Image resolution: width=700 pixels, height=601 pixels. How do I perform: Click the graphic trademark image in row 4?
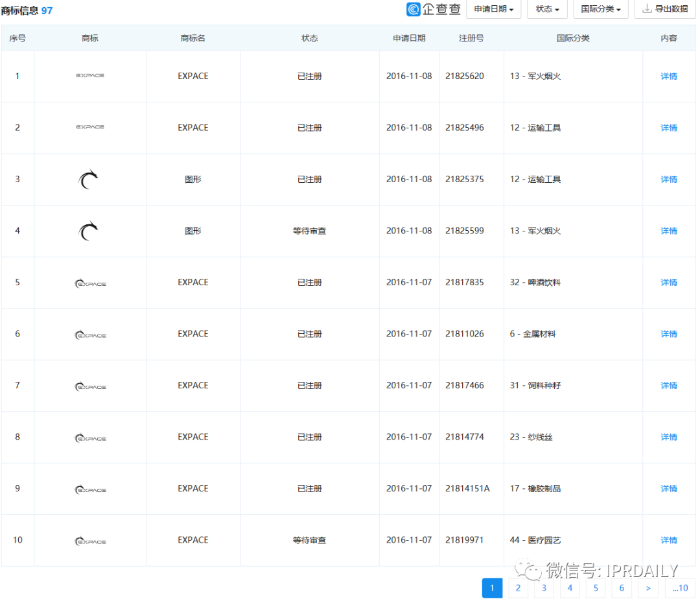88,231
